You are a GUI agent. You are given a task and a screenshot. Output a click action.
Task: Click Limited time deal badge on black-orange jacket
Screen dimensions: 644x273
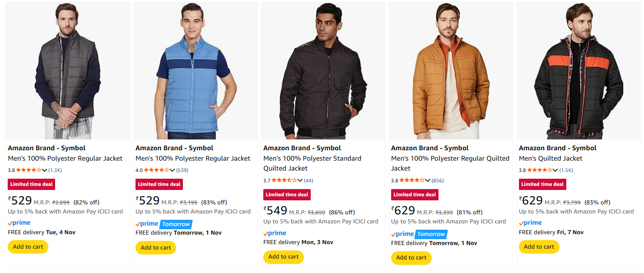coord(542,184)
